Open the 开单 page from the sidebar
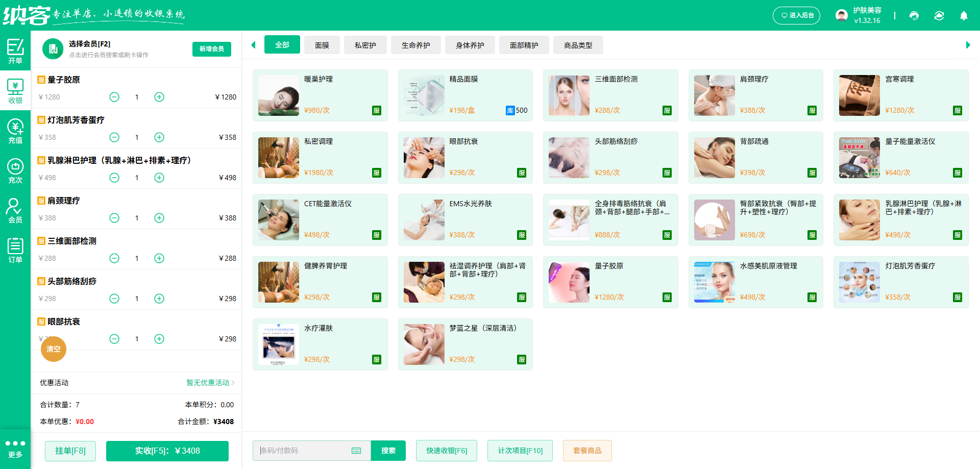 click(x=15, y=52)
